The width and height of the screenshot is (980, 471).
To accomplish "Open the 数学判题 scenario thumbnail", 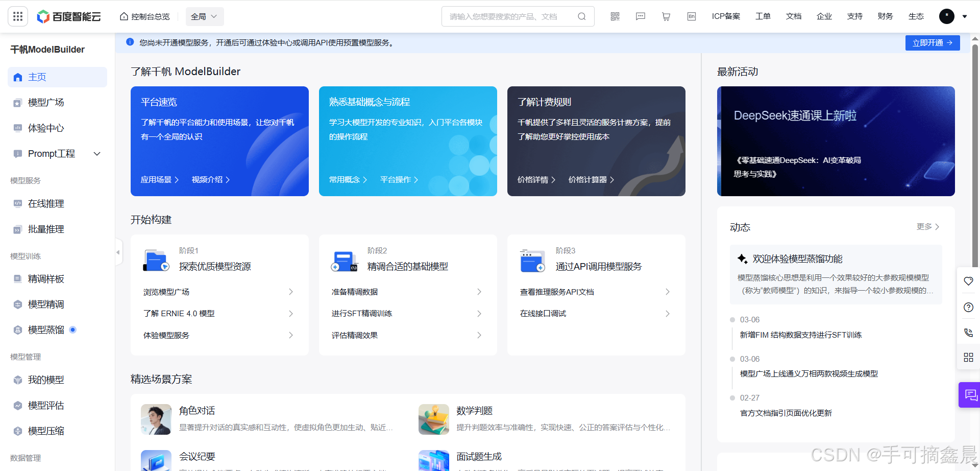I will coord(434,419).
